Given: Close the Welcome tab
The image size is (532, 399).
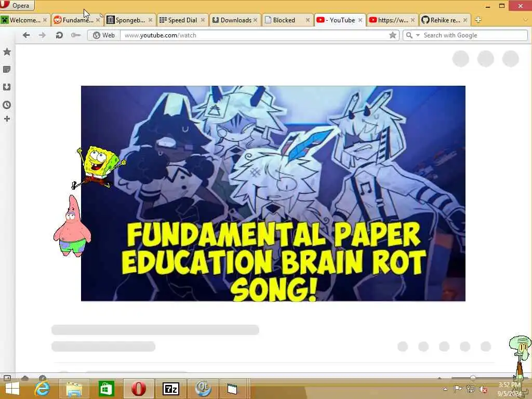Looking at the screenshot, I should click(45, 20).
